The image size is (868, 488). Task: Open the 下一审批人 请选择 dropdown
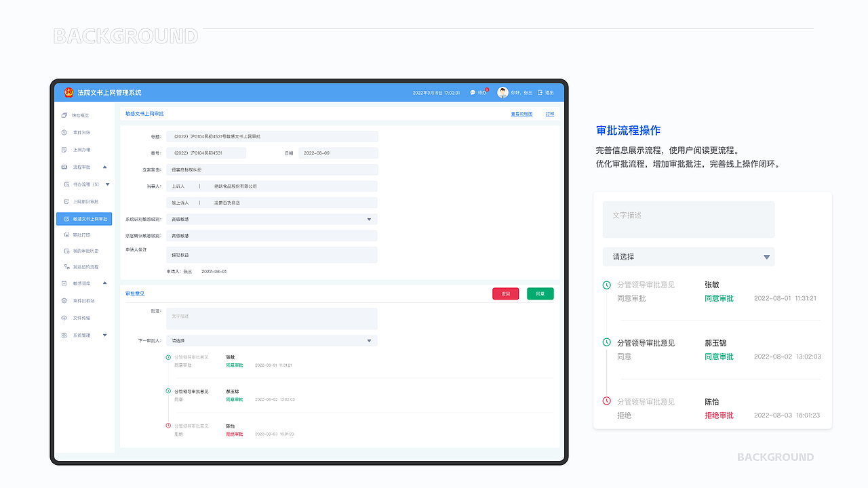[271, 340]
